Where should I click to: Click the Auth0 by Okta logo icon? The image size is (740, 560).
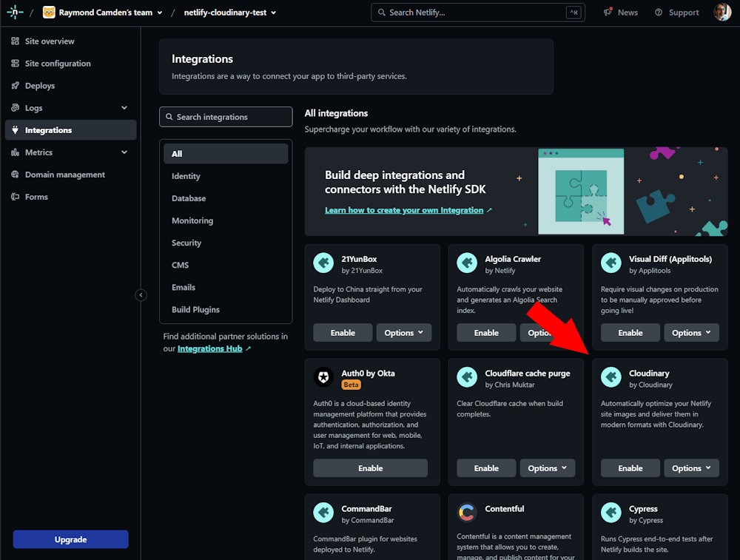(x=323, y=377)
